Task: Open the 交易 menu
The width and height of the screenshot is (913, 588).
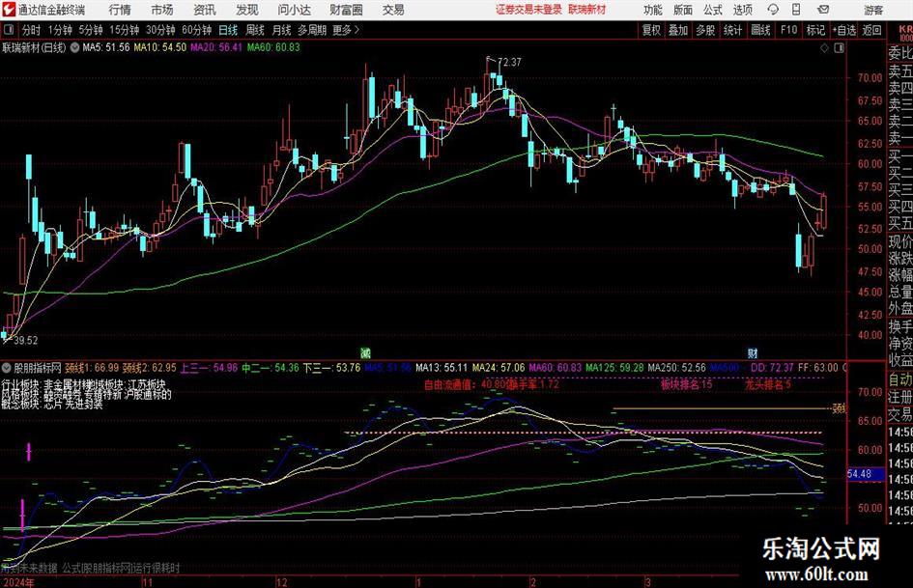Action: tap(393, 10)
